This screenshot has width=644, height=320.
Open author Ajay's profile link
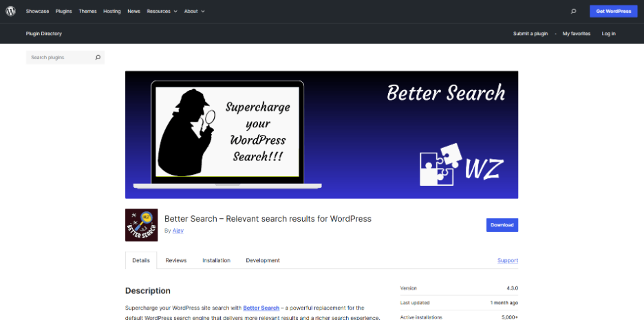(178, 231)
